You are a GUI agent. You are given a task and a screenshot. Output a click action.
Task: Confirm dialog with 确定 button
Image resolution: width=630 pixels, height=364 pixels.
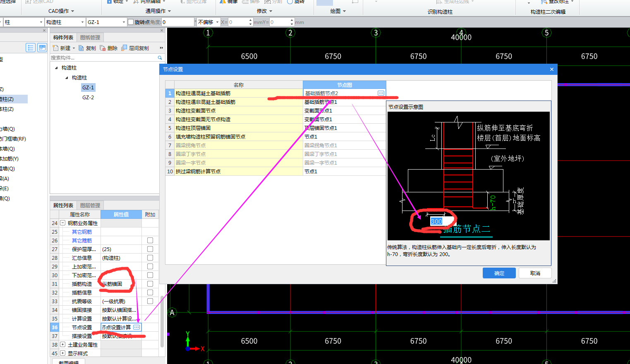[x=499, y=273]
